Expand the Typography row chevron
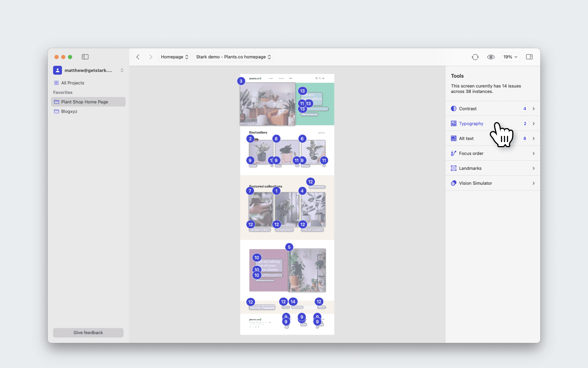The image size is (588, 368). point(534,123)
